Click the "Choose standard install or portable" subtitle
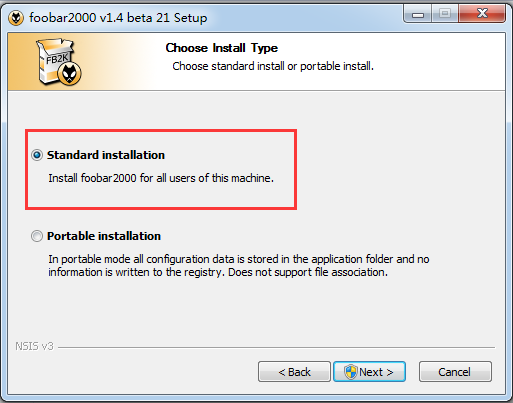The height and width of the screenshot is (403, 513). [x=273, y=66]
